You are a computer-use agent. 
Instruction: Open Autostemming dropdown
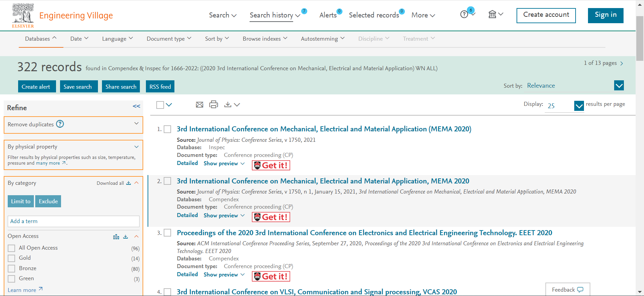tap(323, 39)
